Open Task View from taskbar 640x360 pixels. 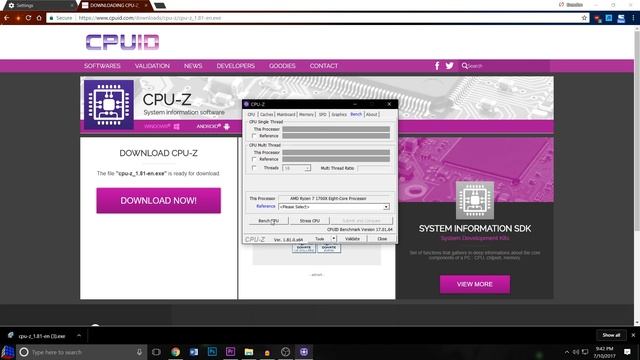pyautogui.click(x=156, y=352)
